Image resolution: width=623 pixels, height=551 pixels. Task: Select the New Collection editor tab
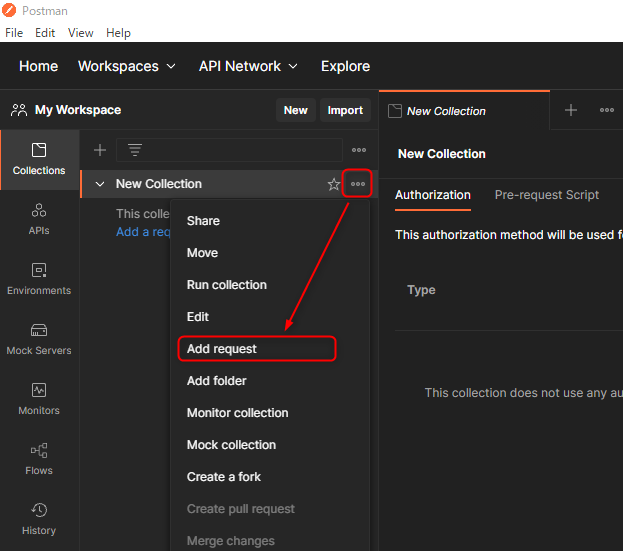pyautogui.click(x=464, y=111)
